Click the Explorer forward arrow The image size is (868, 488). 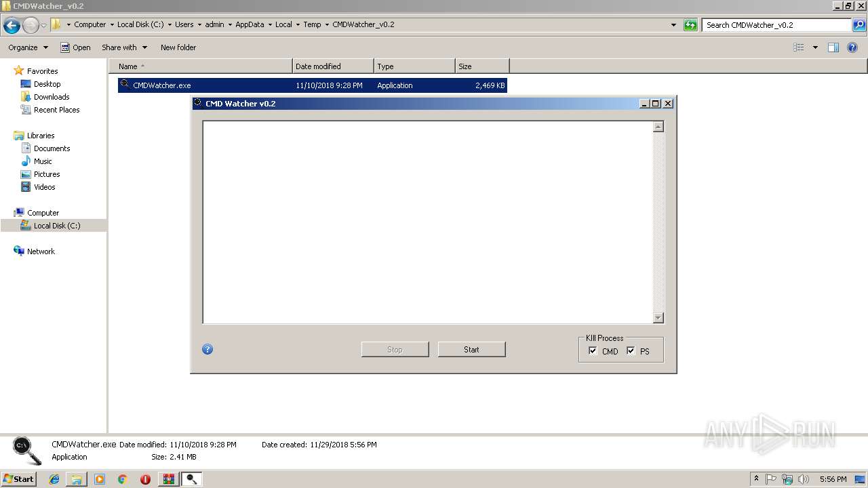[31, 26]
